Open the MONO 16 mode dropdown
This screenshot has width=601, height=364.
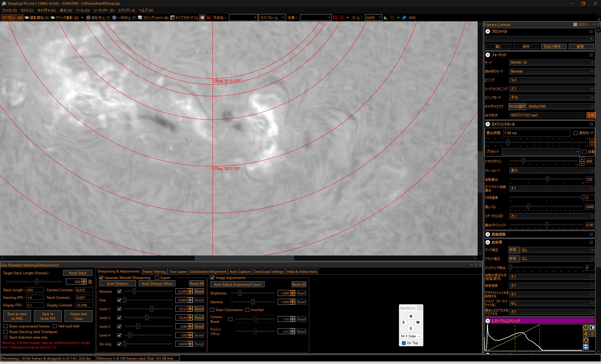pos(552,63)
